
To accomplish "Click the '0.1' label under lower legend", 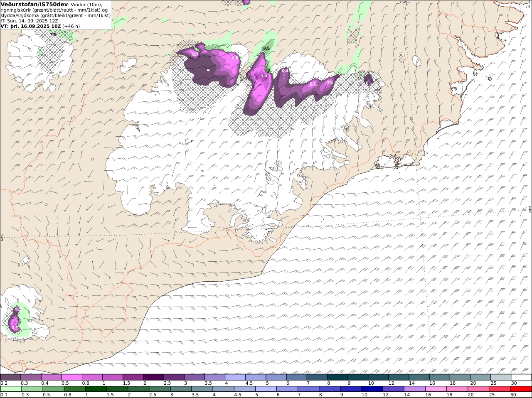I will coord(4,395).
